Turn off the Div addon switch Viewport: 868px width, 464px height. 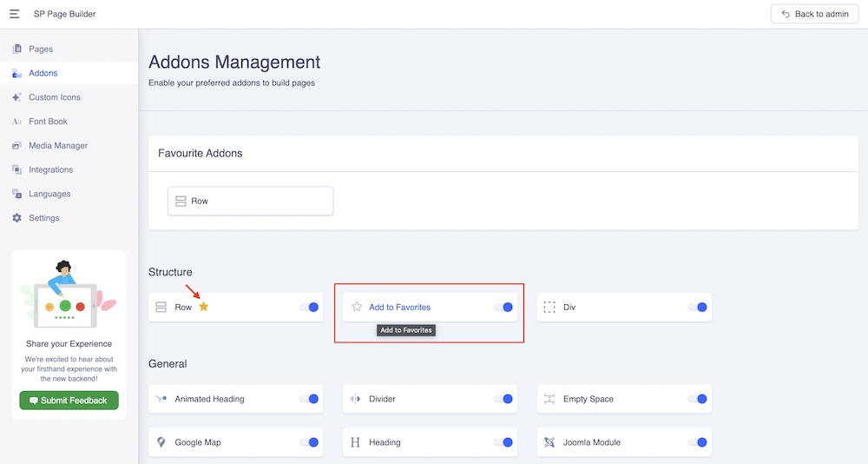click(x=697, y=307)
